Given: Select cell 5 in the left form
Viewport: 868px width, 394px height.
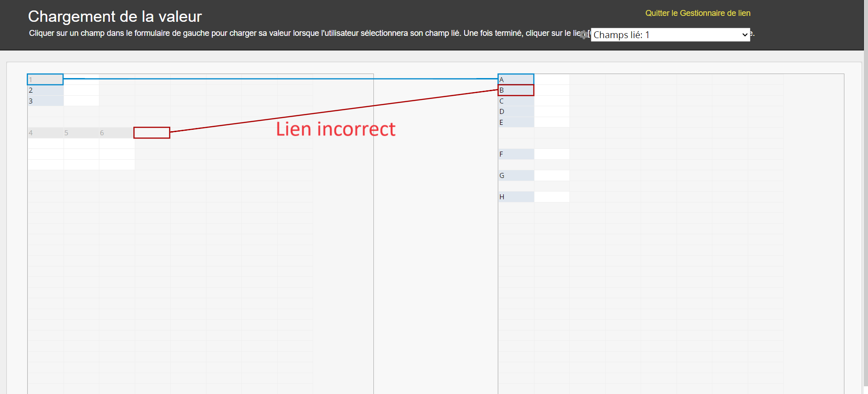Looking at the screenshot, I should point(81,133).
